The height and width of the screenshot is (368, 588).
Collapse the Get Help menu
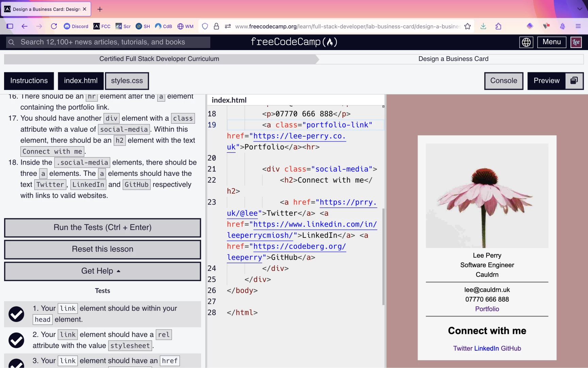[102, 271]
